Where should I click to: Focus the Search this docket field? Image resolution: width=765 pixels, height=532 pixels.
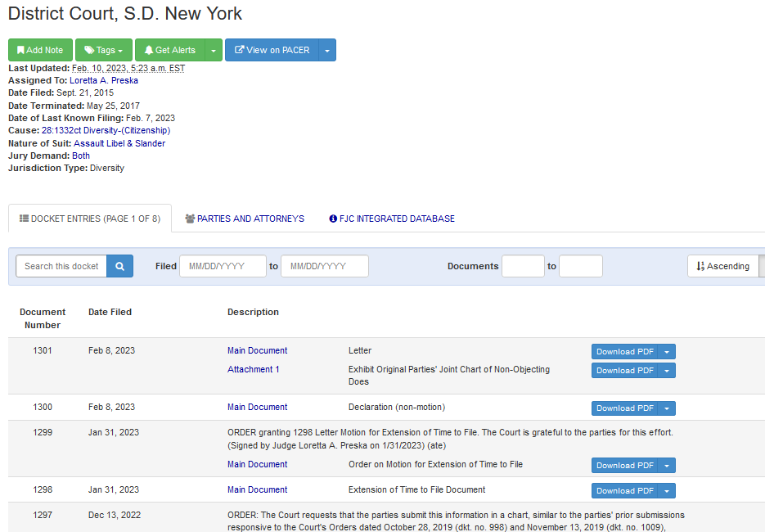pos(61,266)
